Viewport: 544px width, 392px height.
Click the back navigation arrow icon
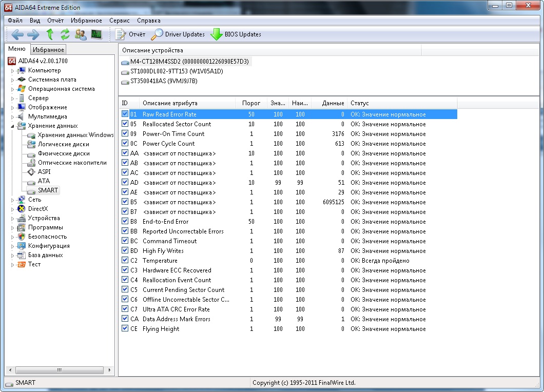click(17, 34)
